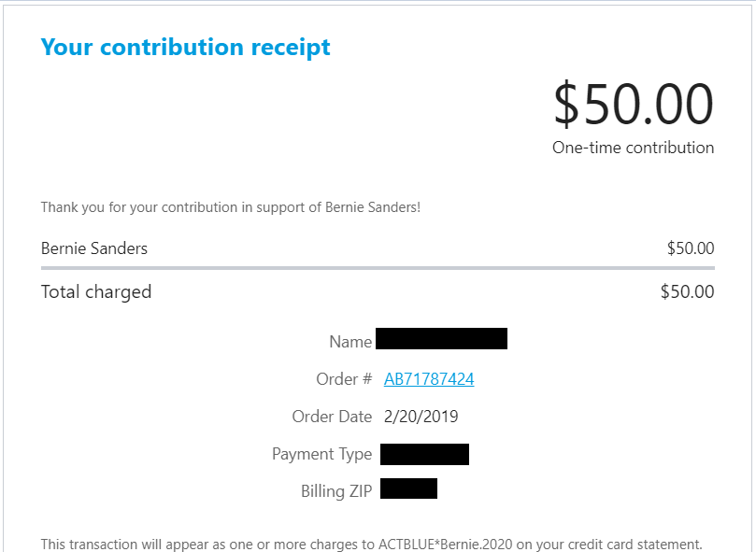This screenshot has width=756, height=552.
Task: Click the "Order #" label
Action: (x=344, y=379)
